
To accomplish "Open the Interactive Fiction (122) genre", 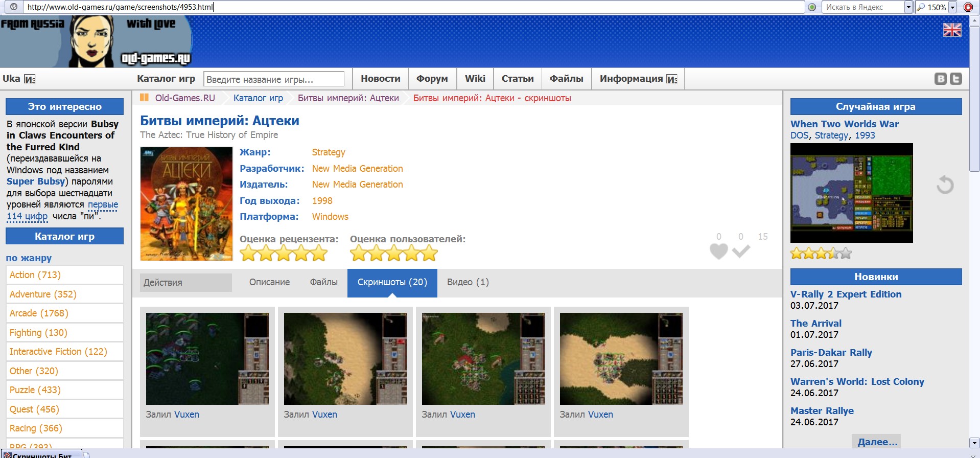I will pos(58,352).
